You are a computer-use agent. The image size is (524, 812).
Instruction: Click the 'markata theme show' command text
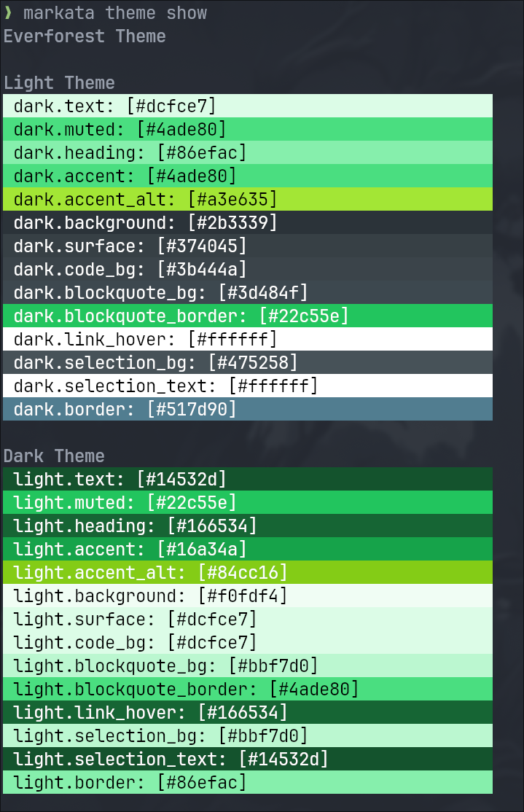click(x=115, y=13)
